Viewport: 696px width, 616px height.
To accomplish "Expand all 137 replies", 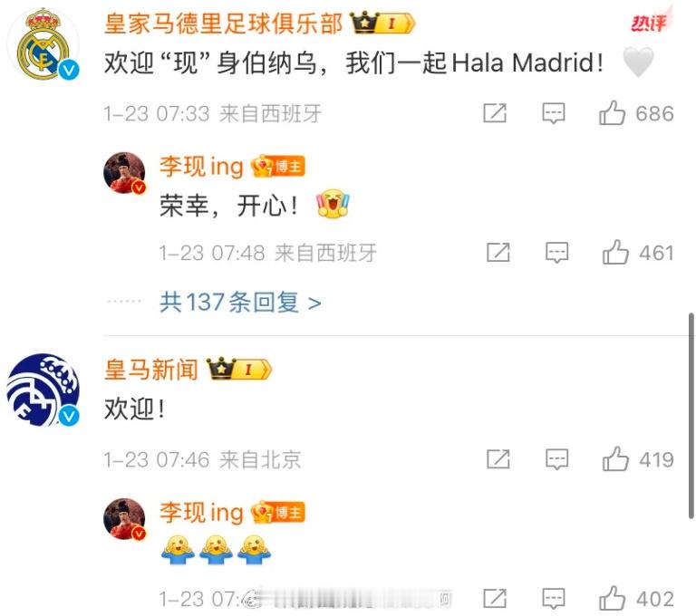I will [x=240, y=303].
